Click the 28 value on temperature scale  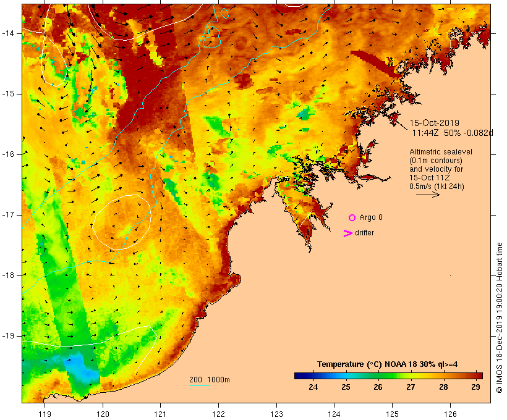click(443, 387)
